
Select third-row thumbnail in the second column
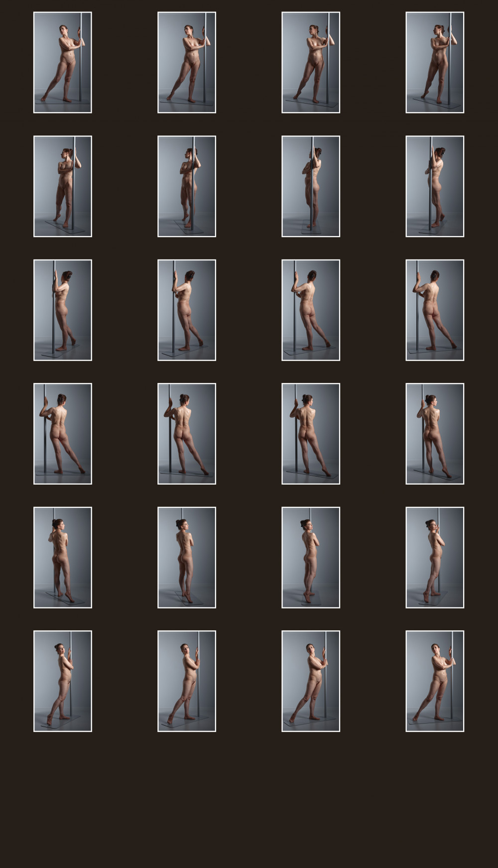click(187, 310)
